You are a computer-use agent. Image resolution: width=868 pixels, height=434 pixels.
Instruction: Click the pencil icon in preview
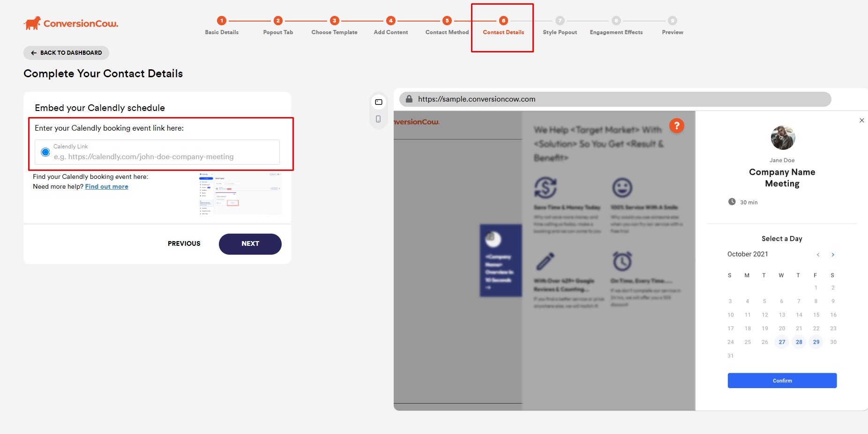(546, 261)
